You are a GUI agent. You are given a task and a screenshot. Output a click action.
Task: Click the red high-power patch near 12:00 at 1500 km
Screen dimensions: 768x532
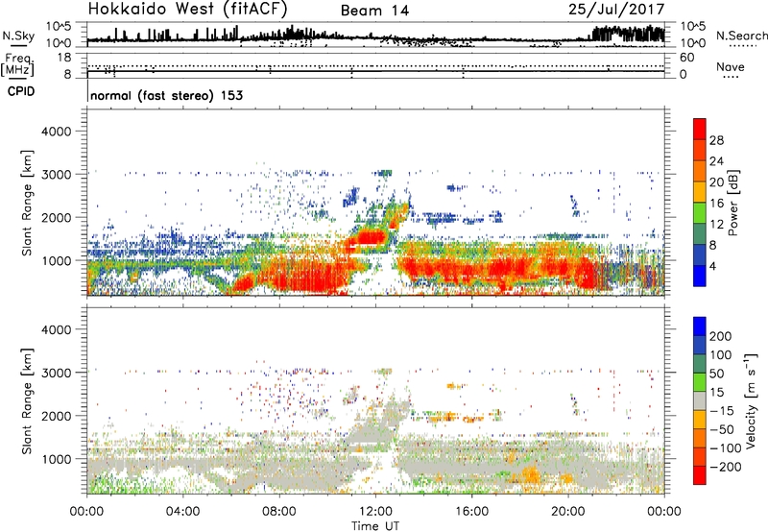(371, 238)
